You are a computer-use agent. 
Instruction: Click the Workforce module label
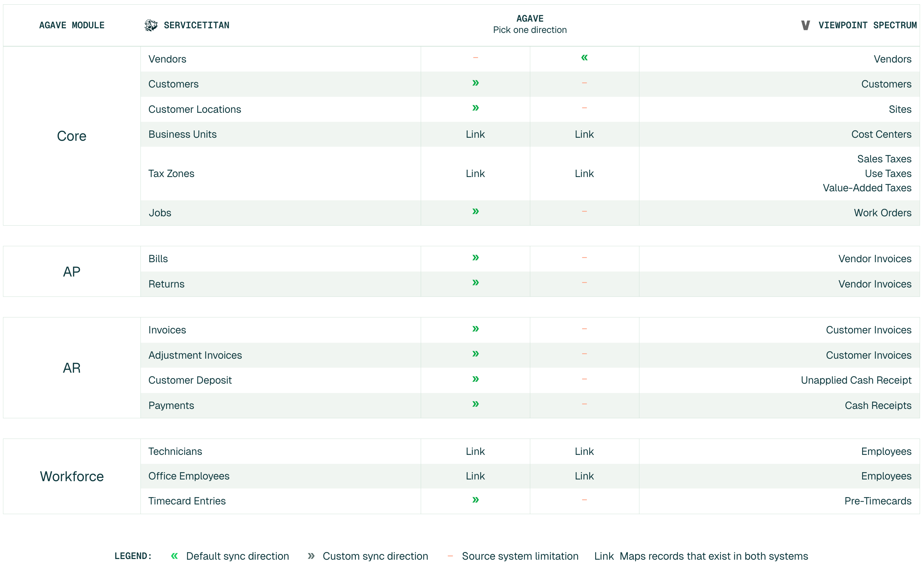pos(72,476)
